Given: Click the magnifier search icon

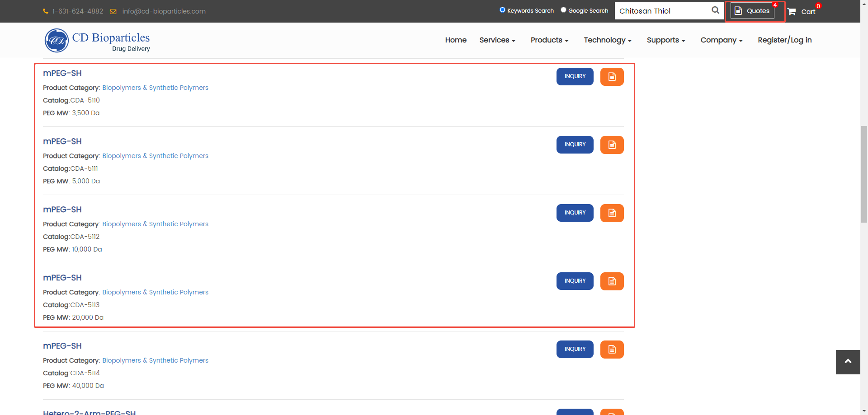Looking at the screenshot, I should (715, 10).
